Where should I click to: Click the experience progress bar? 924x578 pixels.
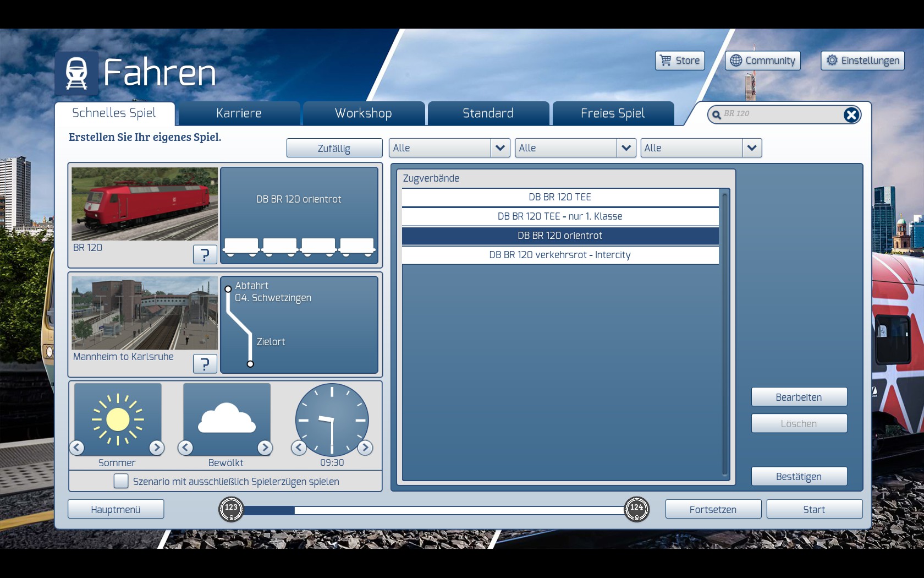pos(433,510)
